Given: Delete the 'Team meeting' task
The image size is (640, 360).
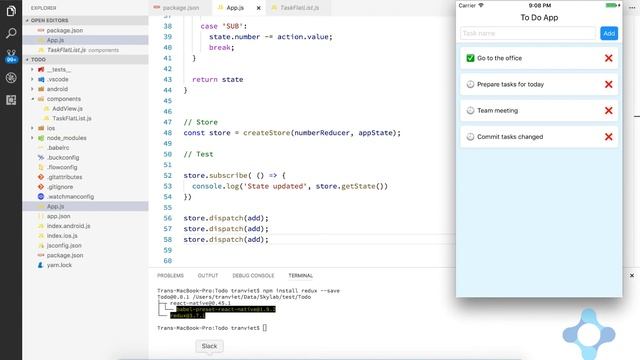Looking at the screenshot, I should [609, 110].
